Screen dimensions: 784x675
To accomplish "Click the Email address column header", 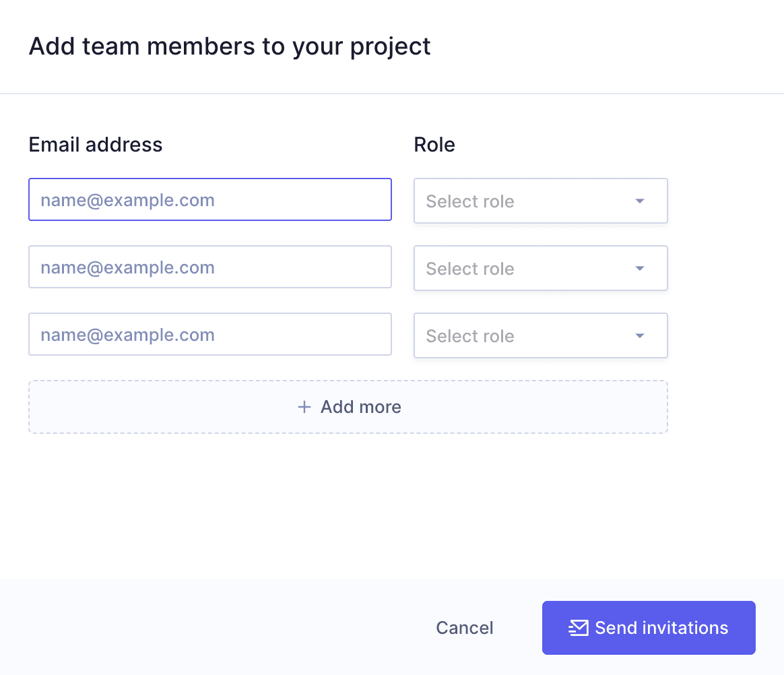I will 95,144.
